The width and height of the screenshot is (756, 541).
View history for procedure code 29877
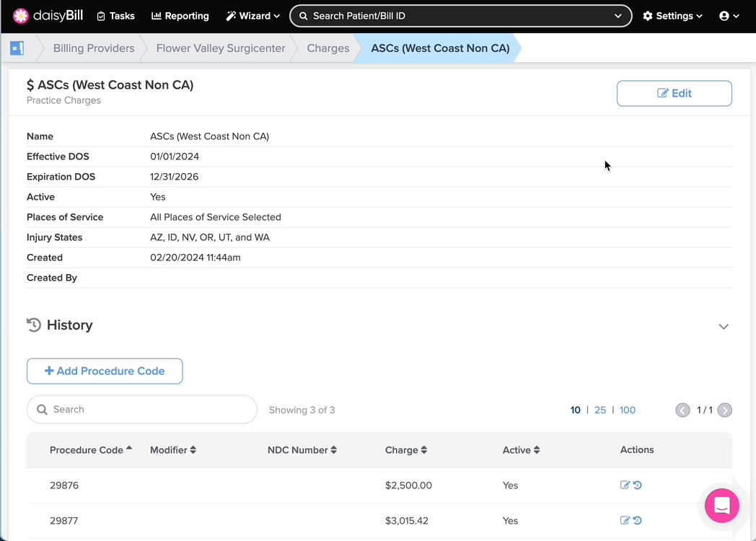pyautogui.click(x=638, y=520)
